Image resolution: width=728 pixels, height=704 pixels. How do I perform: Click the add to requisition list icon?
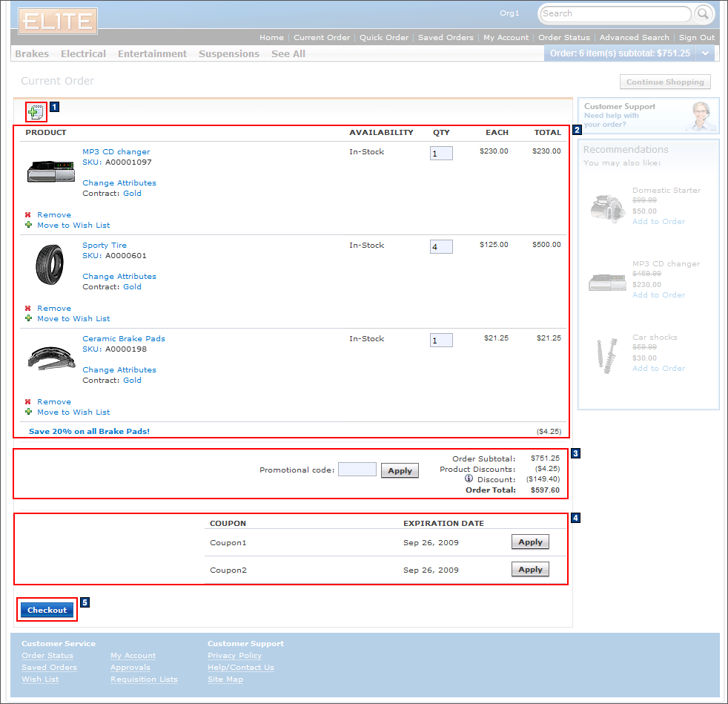(x=36, y=111)
